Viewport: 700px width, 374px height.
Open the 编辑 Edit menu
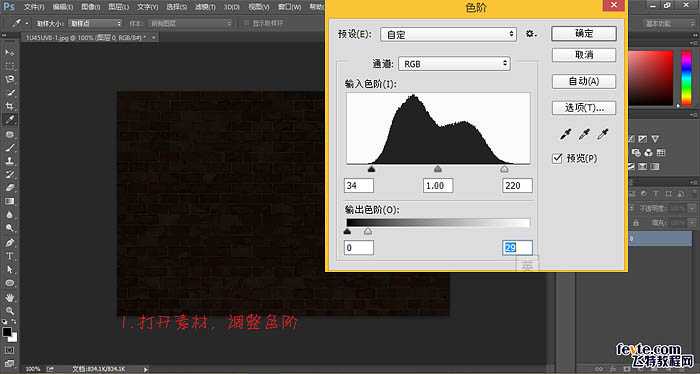tap(62, 7)
